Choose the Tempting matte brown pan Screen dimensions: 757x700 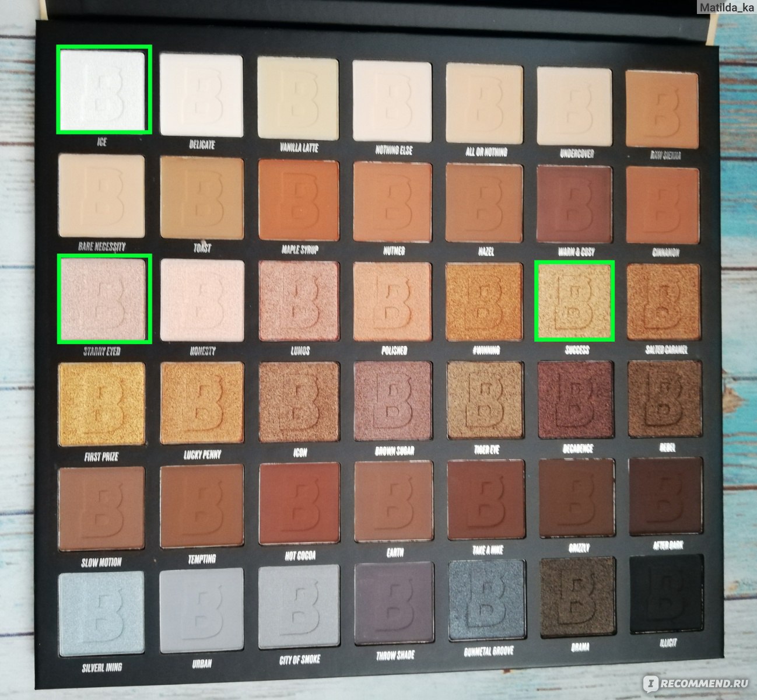coord(202,506)
